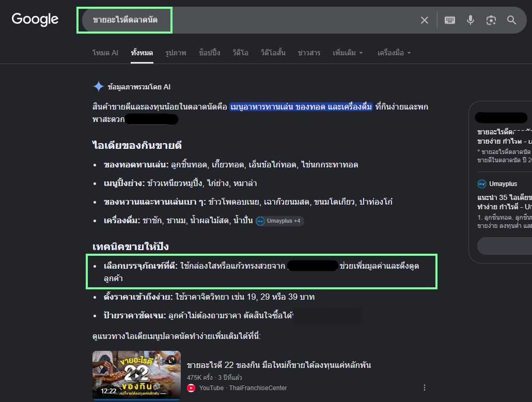Open the ข่าวสาร tab
This screenshot has width=532, height=402.
(x=309, y=53)
